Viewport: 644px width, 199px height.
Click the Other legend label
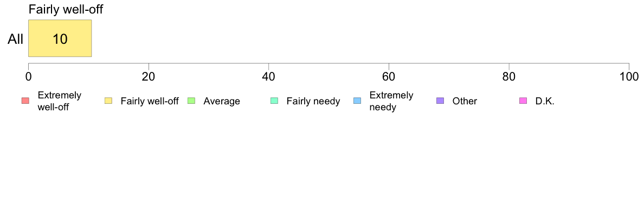point(465,101)
